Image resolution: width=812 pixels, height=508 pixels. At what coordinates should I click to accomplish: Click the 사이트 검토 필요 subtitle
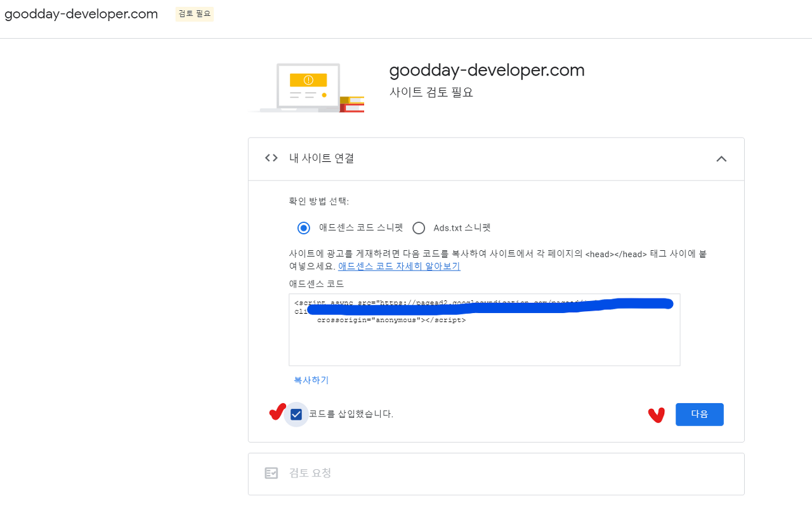(431, 93)
